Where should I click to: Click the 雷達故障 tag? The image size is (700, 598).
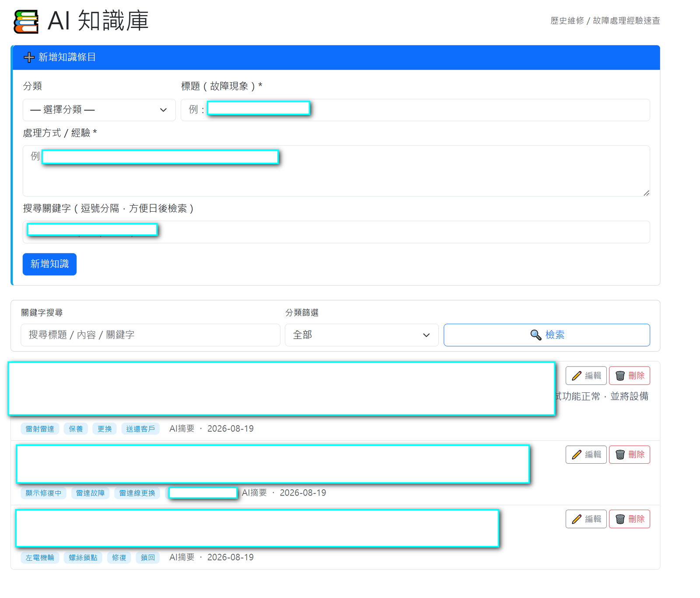click(90, 493)
